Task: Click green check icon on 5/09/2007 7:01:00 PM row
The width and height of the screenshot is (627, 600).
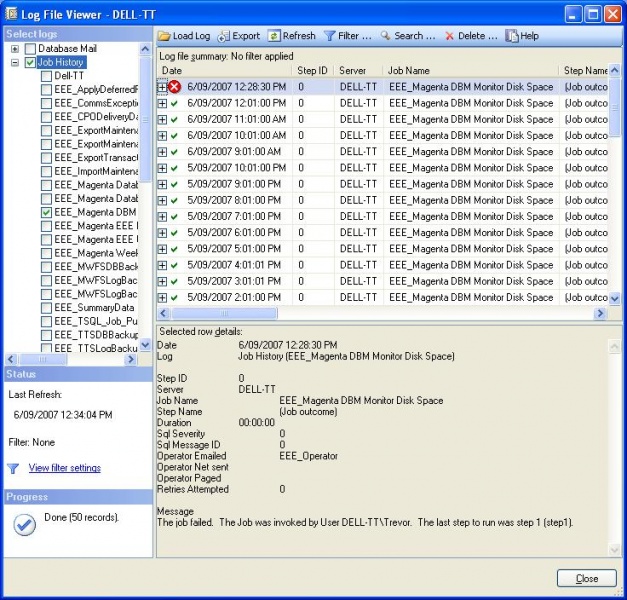Action: [x=174, y=217]
